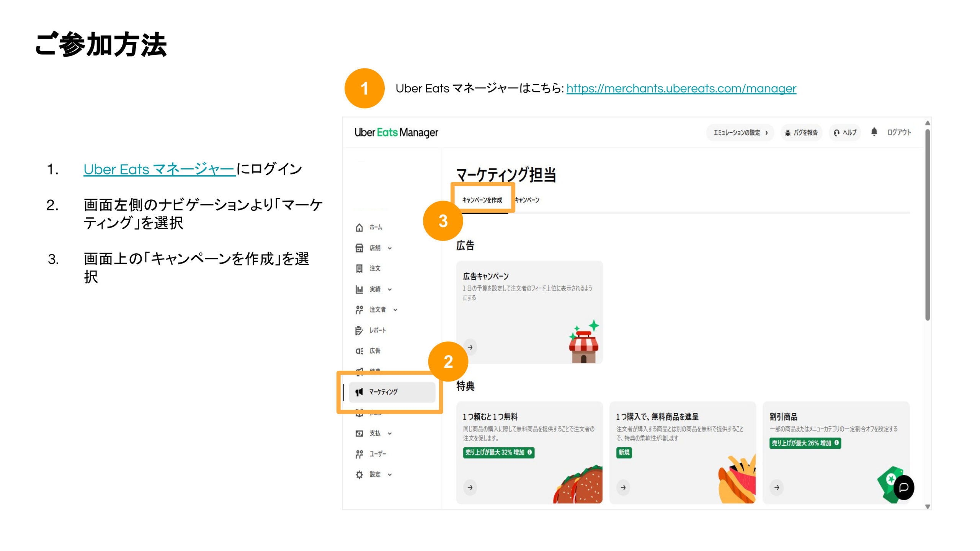Image resolution: width=980 pixels, height=551 pixels.
Task: Click the Ads (広告) sidebar icon
Action: click(359, 351)
